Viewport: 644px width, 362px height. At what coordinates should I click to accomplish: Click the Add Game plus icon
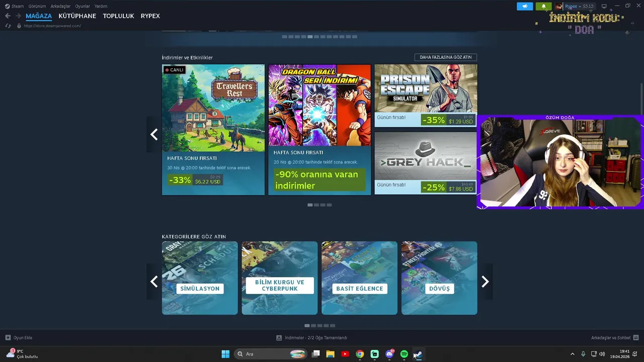(x=8, y=338)
